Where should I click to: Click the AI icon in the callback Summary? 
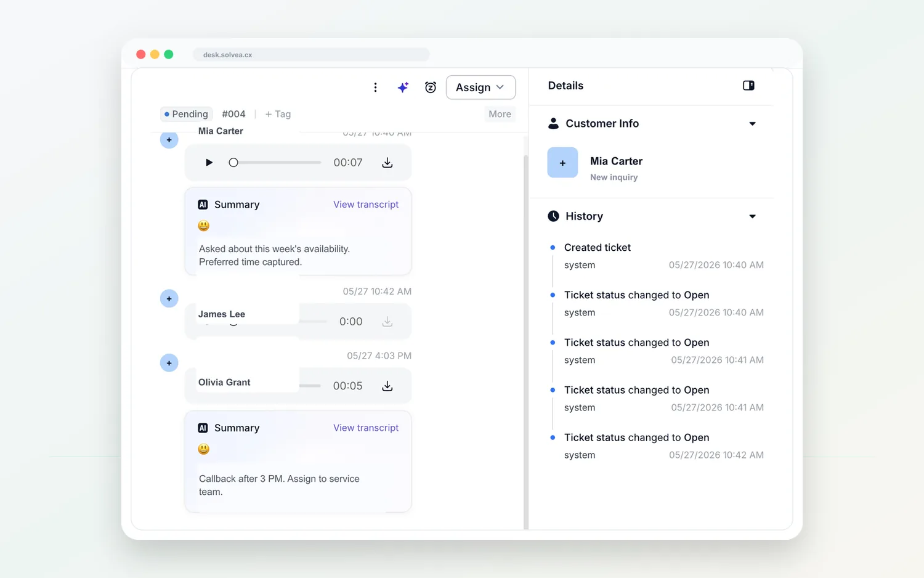[203, 428]
